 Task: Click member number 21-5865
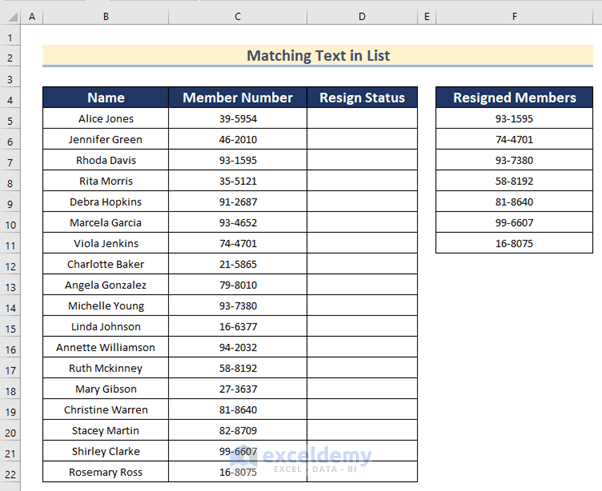coord(238,264)
